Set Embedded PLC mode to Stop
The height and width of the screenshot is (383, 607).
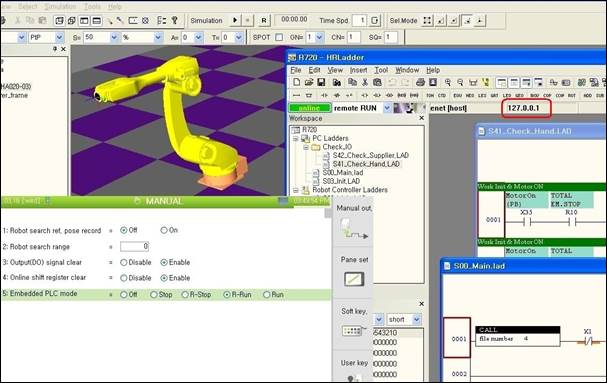[154, 295]
